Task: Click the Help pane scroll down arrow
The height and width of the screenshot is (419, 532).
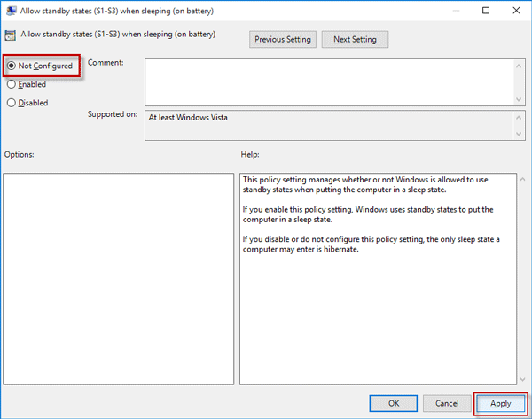Action: pos(523,380)
